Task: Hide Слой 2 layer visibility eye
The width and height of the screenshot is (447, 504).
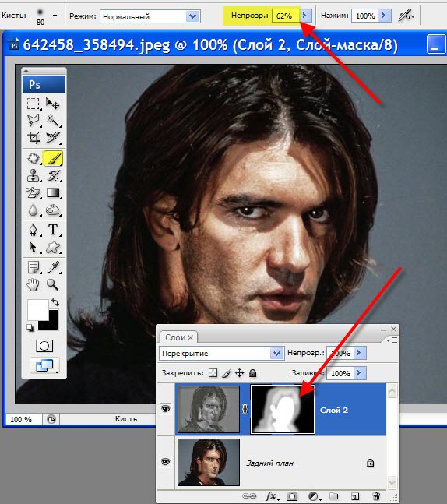Action: click(x=166, y=408)
